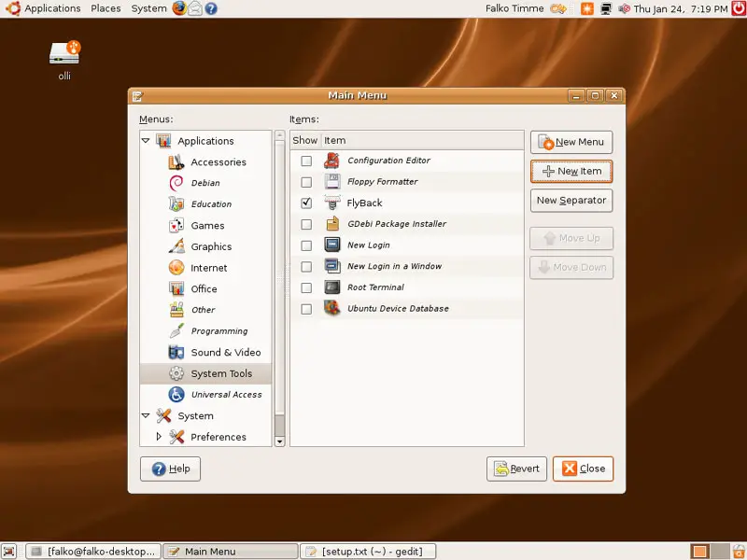Collapse the Applications tree node
Viewport: 747px width, 560px height.
[x=146, y=141]
